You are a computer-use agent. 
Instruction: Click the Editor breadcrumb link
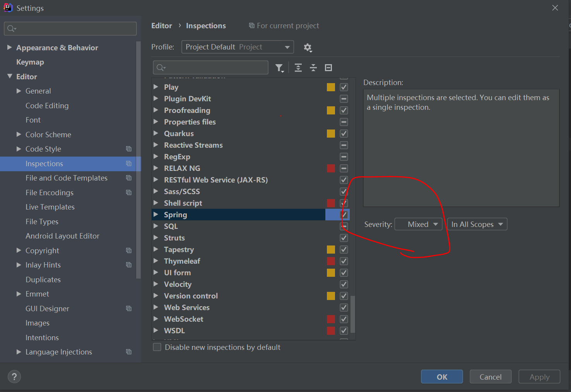click(x=162, y=26)
